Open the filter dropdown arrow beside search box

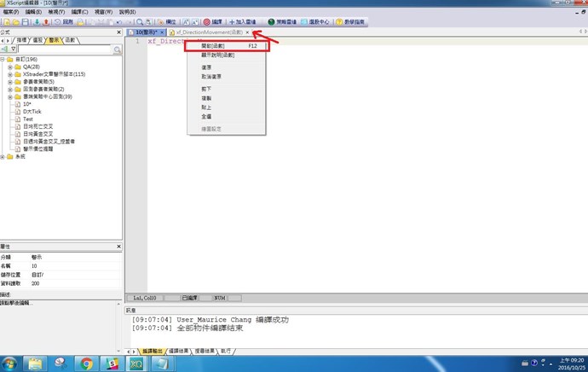point(13,49)
